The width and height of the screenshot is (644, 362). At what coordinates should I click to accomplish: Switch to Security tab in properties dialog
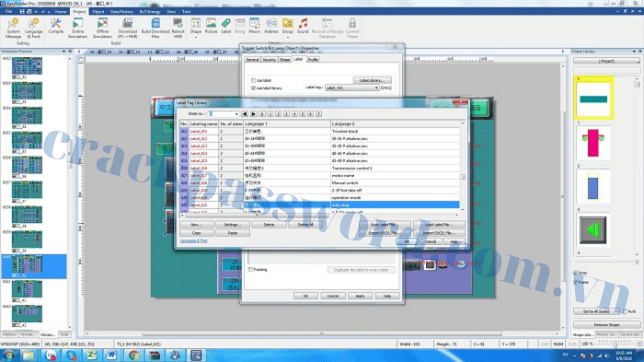click(x=269, y=60)
